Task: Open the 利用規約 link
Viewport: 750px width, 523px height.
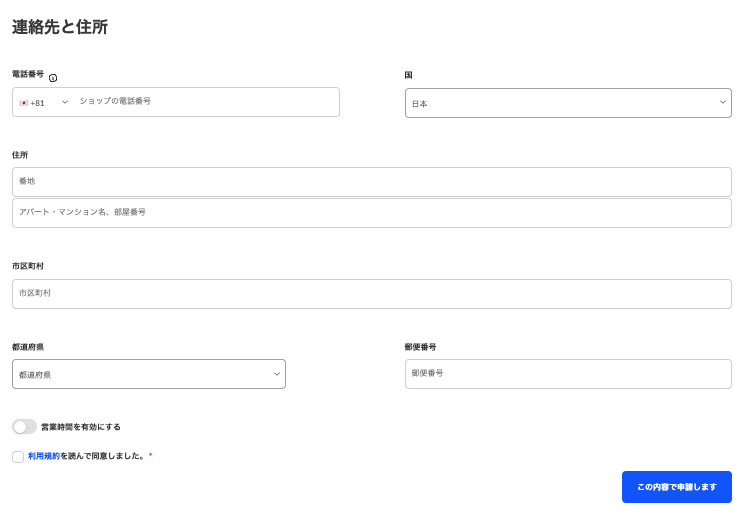Action: [x=43, y=456]
